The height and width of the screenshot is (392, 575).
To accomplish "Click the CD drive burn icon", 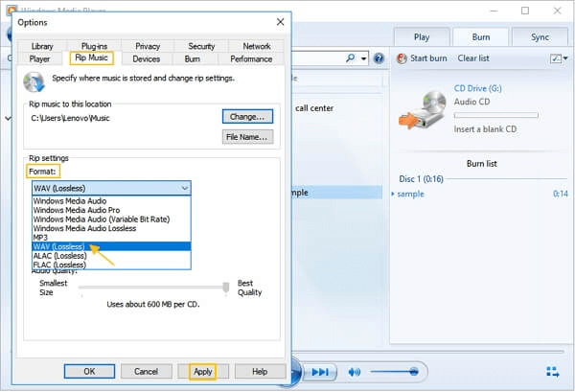I will [423, 109].
